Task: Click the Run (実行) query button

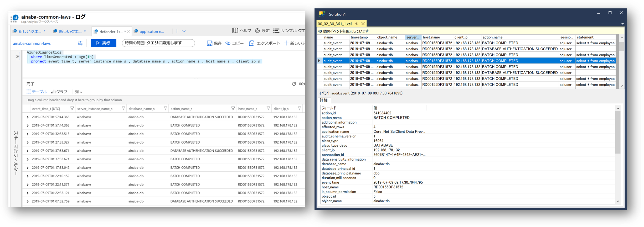Action: (104, 43)
